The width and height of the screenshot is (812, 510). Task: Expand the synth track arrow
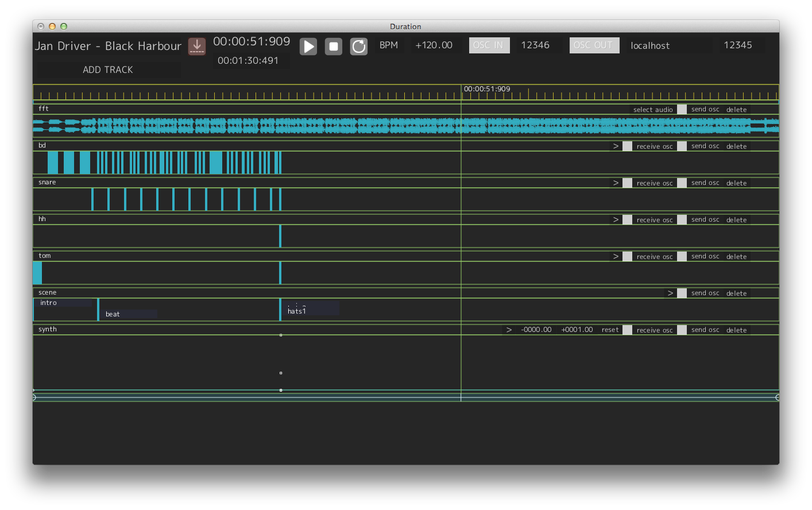tap(509, 330)
